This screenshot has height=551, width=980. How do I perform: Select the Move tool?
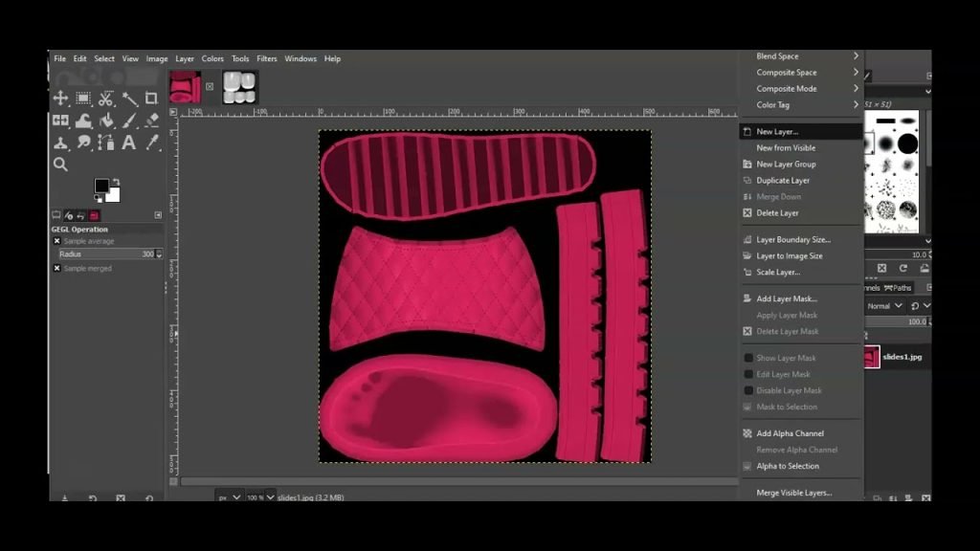pos(60,99)
